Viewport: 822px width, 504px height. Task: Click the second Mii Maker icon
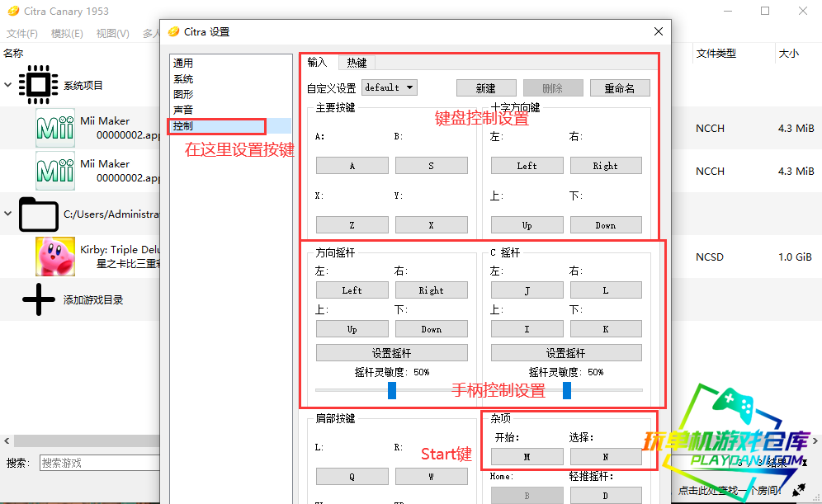(55, 171)
